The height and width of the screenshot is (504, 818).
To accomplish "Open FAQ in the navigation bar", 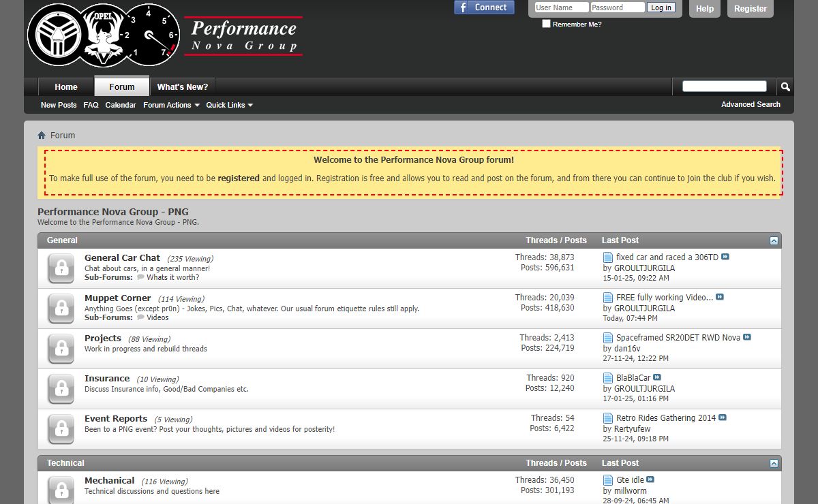I will click(91, 105).
